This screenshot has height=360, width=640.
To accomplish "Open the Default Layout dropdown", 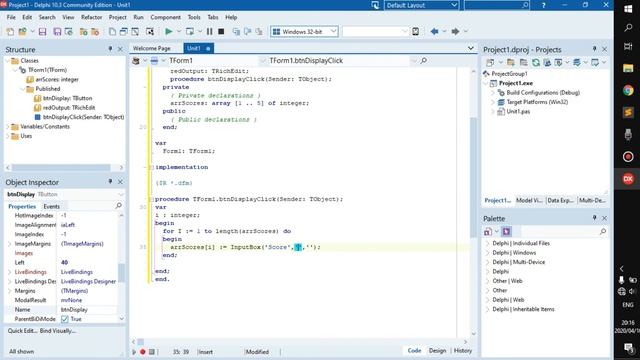I will pyautogui.click(x=454, y=5).
